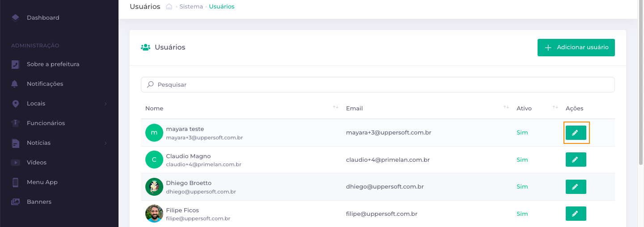The width and height of the screenshot is (644, 227).
Task: Edit Dhiego Broetto with pencil button
Action: (576, 187)
